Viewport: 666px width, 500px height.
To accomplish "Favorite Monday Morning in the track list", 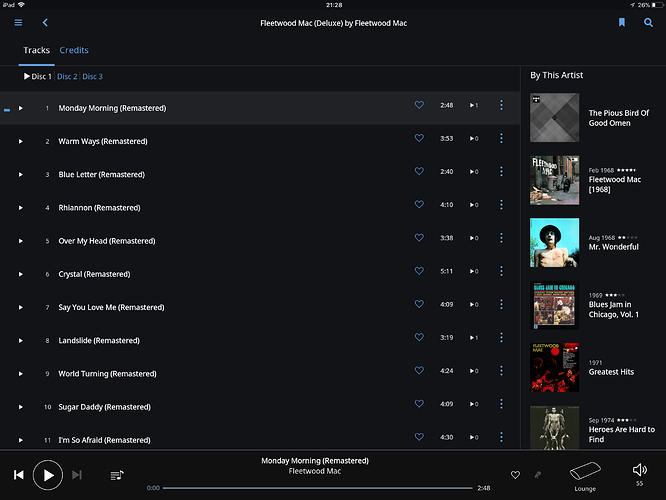I will [419, 105].
